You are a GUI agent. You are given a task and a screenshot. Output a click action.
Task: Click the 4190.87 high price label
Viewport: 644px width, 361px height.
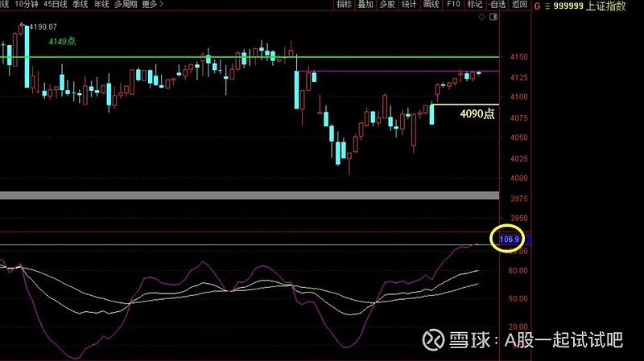click(x=43, y=27)
